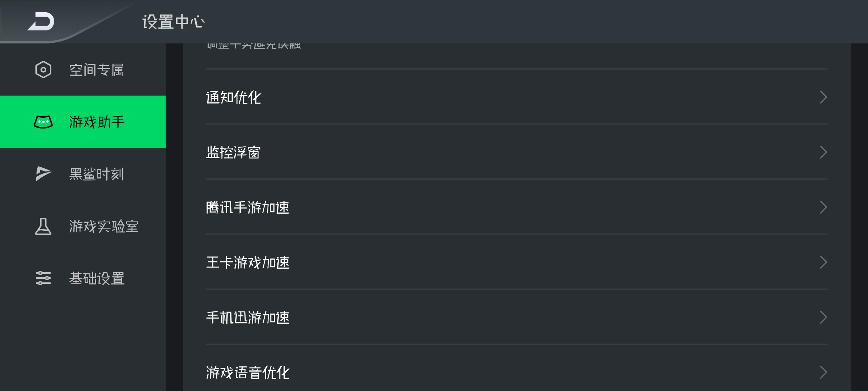Click the 设置中心 title text
This screenshot has width=868, height=391.
[x=174, y=22]
